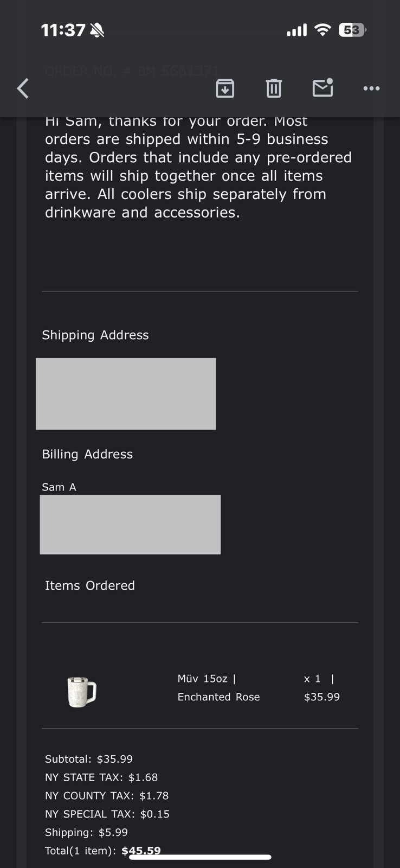Open the Müv mug product thumbnail
The image size is (400, 868).
(x=82, y=692)
